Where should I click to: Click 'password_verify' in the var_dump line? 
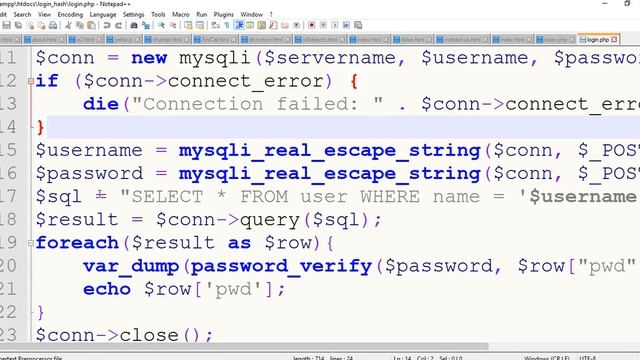tap(281, 266)
